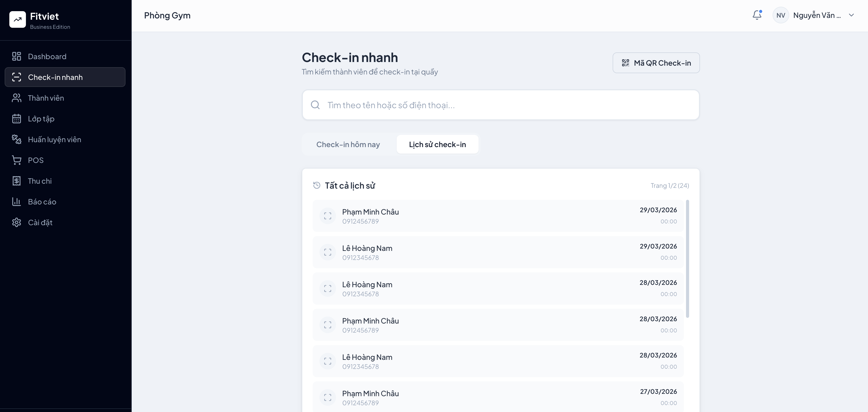Expand the user account chevron dropdown

(x=851, y=15)
